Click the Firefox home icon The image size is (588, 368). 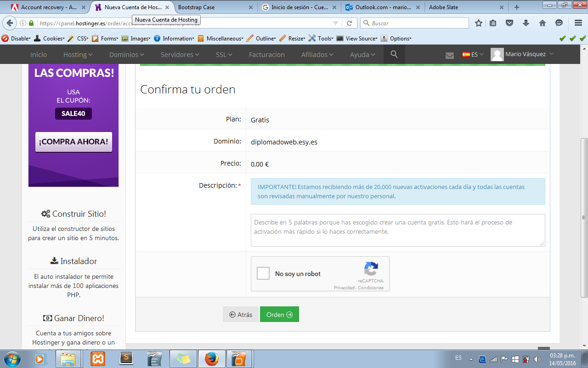point(543,23)
